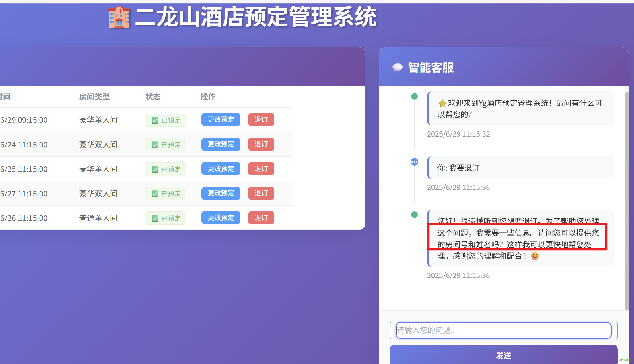Click the 智能客服 panel heading

click(x=431, y=68)
